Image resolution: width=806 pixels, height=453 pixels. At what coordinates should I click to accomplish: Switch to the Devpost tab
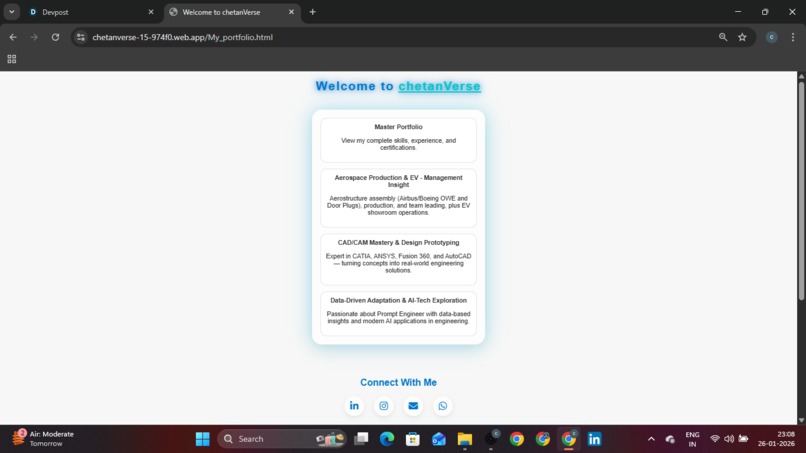[91, 12]
